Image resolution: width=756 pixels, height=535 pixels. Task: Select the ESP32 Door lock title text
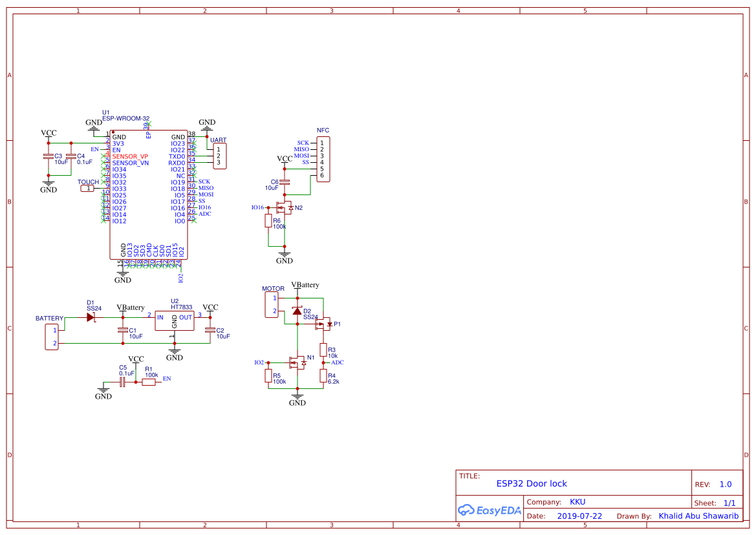coord(532,483)
